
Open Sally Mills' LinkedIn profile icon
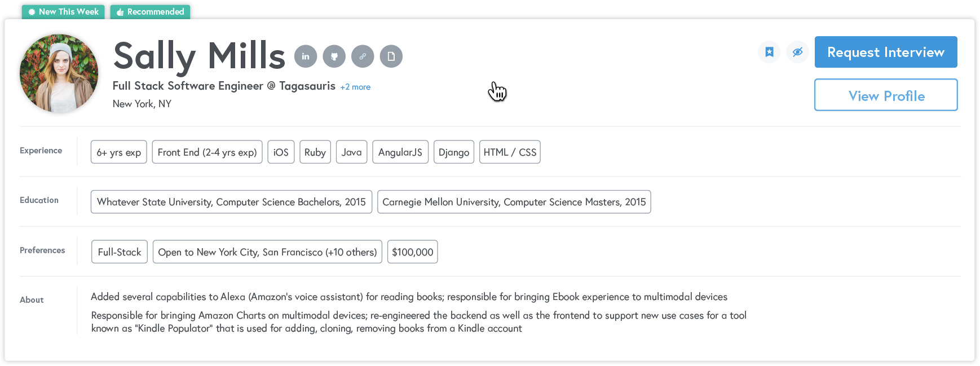[306, 56]
